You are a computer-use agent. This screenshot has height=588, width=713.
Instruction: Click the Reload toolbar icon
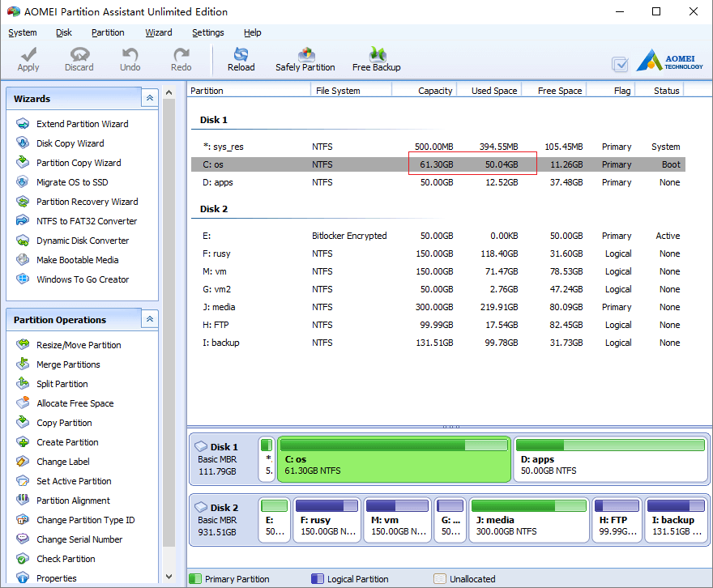pyautogui.click(x=241, y=54)
